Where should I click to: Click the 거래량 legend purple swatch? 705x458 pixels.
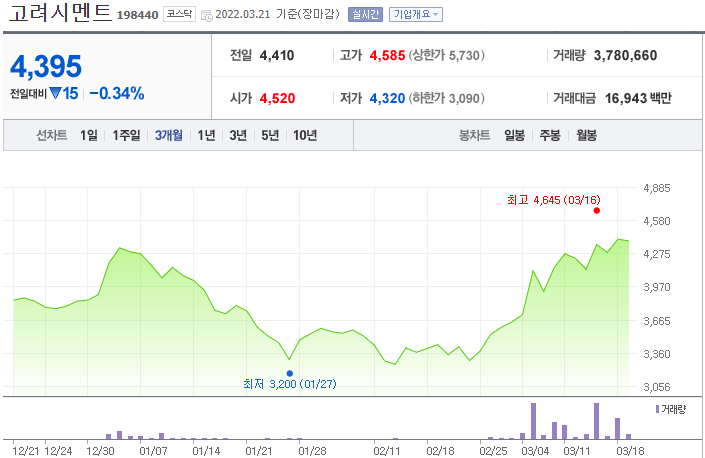pos(657,409)
